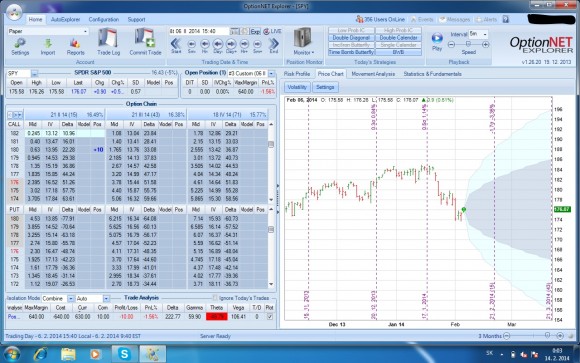Open the SPY symbol dropdown
The height and width of the screenshot is (363, 580).
34,73
